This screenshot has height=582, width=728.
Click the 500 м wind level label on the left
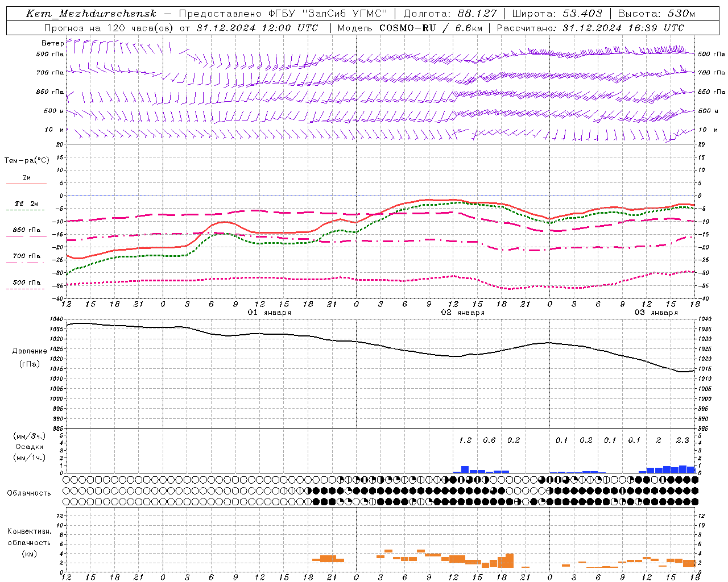click(54, 111)
